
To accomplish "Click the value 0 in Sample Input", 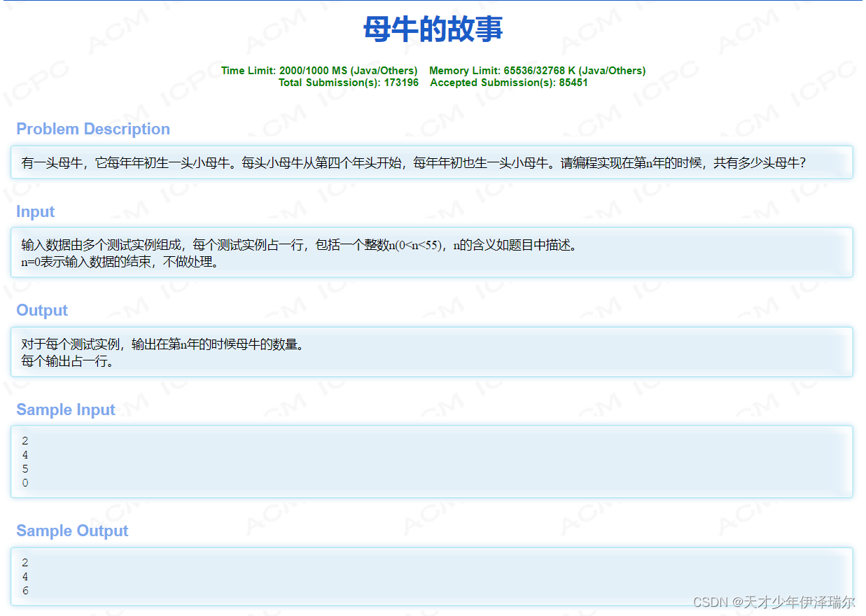I will tap(25, 483).
